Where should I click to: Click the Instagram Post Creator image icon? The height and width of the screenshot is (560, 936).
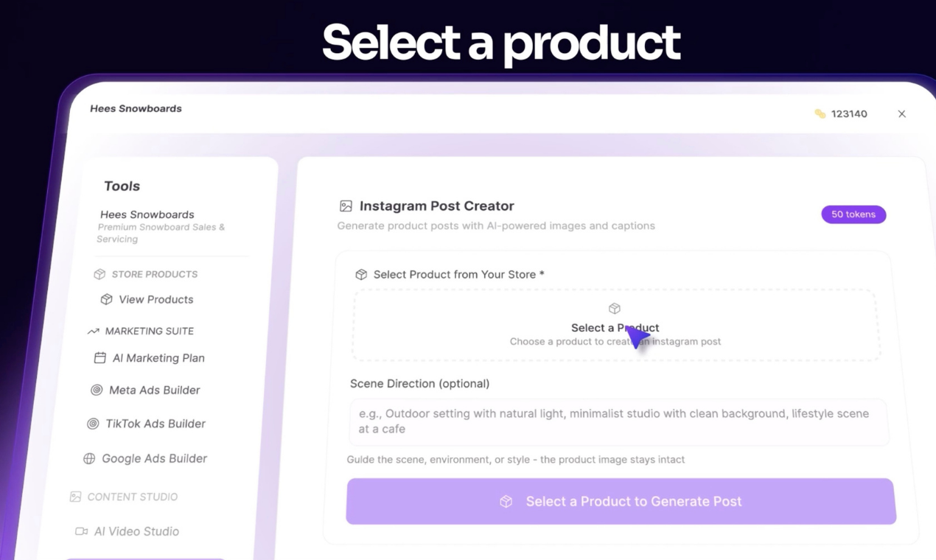point(346,206)
